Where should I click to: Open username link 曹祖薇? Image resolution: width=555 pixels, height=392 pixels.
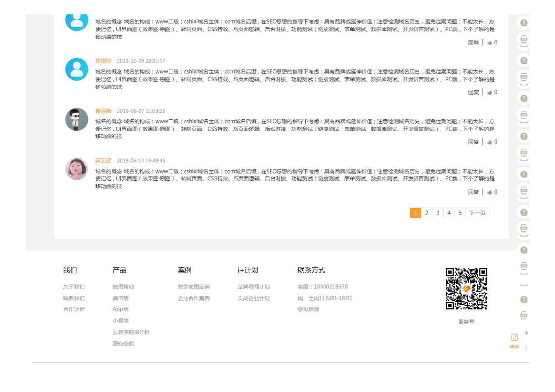tap(103, 111)
